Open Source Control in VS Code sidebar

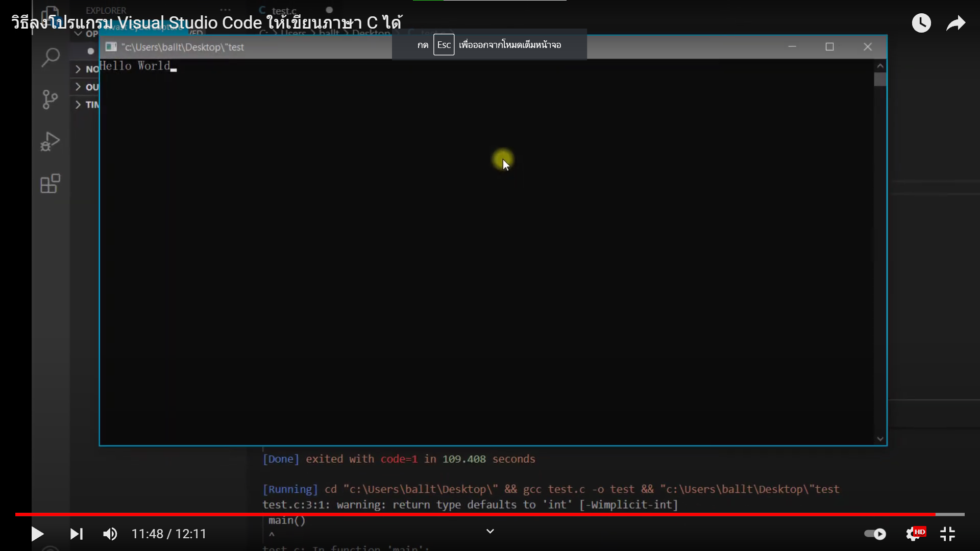point(50,99)
